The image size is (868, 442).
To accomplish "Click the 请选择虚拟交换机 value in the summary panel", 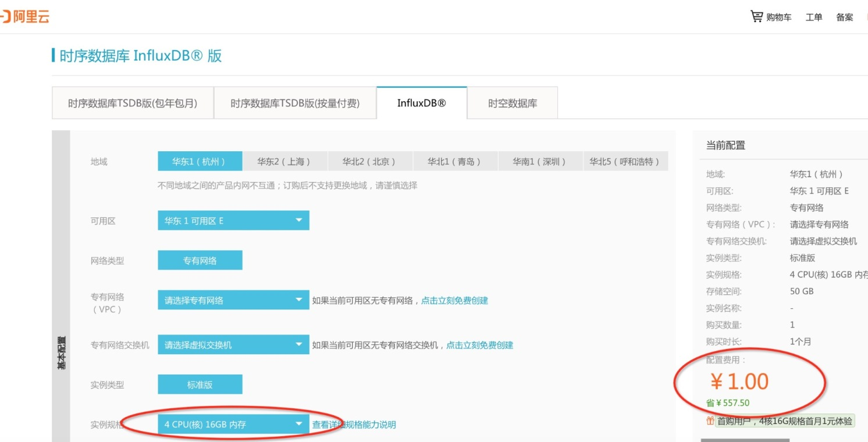I will (x=823, y=241).
